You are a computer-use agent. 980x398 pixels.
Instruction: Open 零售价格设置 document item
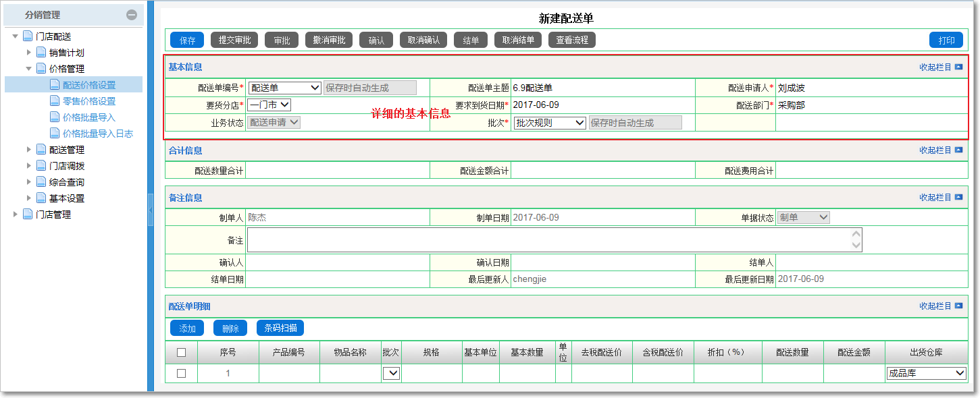click(x=88, y=101)
